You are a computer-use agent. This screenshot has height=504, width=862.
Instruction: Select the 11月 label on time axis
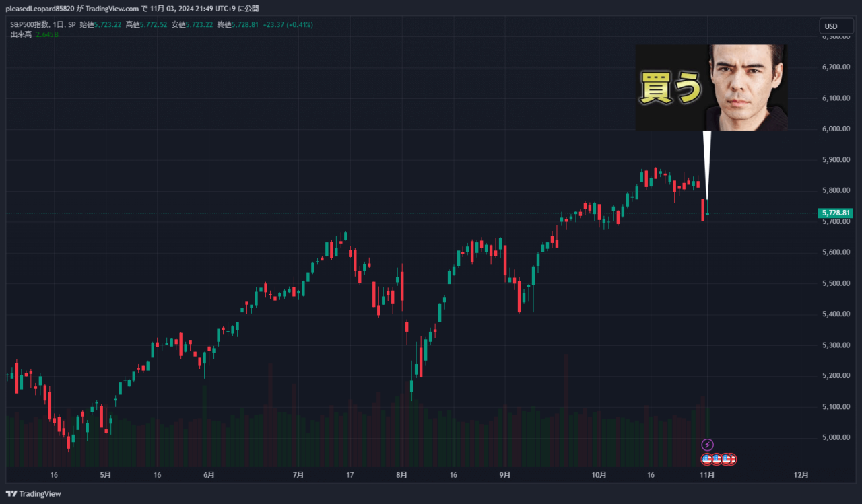[x=708, y=474]
